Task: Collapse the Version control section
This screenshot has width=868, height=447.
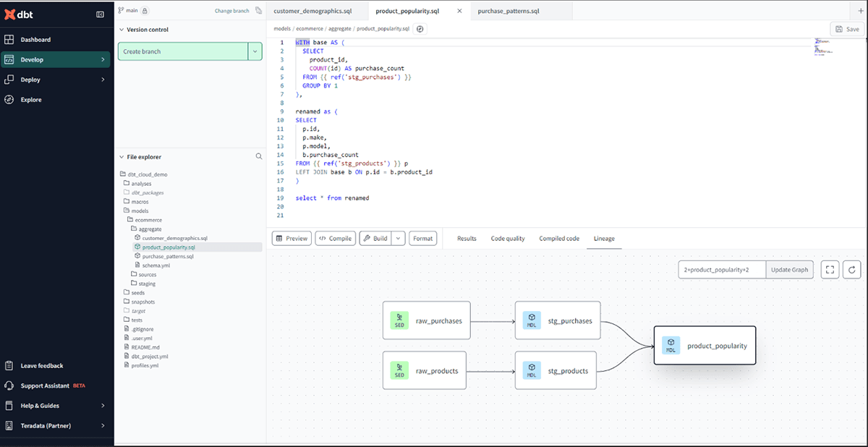Action: tap(121, 30)
